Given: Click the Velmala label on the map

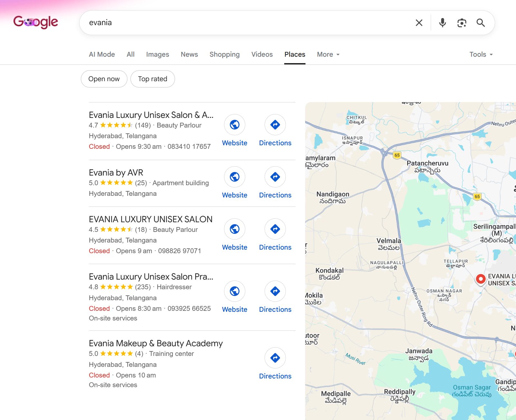Looking at the screenshot, I should [389, 244].
